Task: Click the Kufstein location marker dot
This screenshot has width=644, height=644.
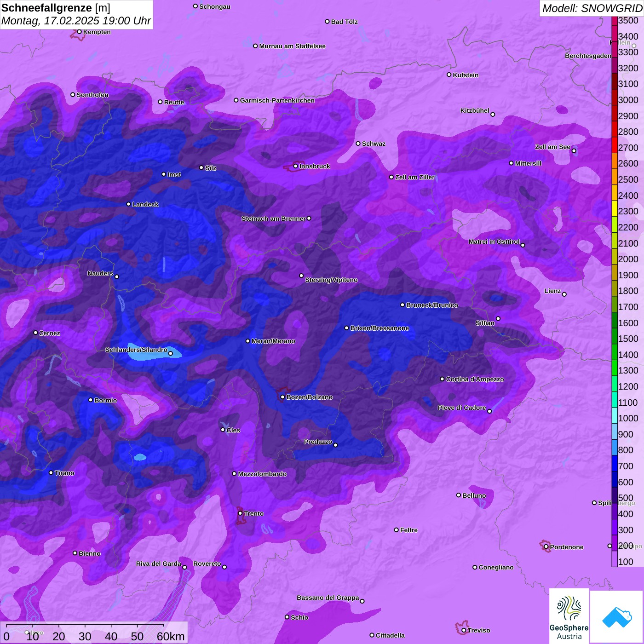Action: pos(449,75)
